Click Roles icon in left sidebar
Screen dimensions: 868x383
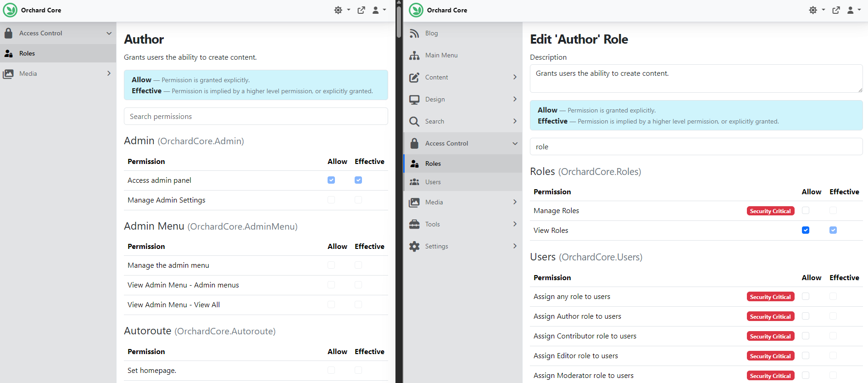tap(8, 53)
